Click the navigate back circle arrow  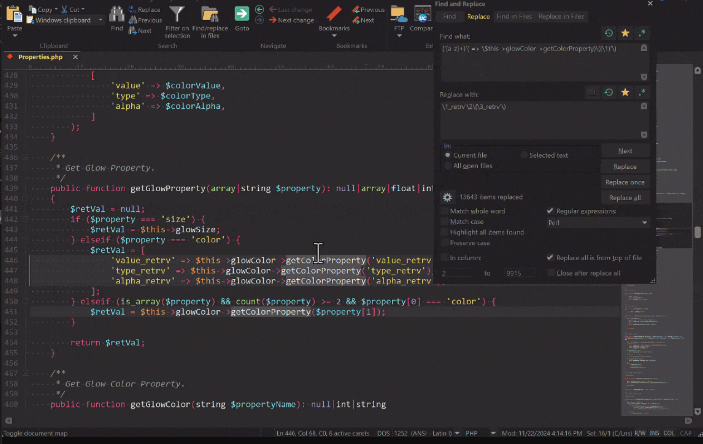[x=259, y=9]
